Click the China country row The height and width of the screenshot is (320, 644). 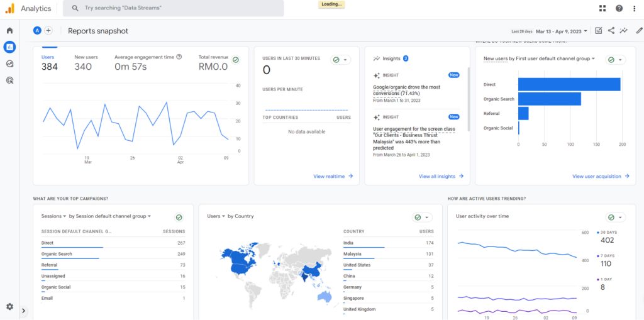[x=389, y=277]
